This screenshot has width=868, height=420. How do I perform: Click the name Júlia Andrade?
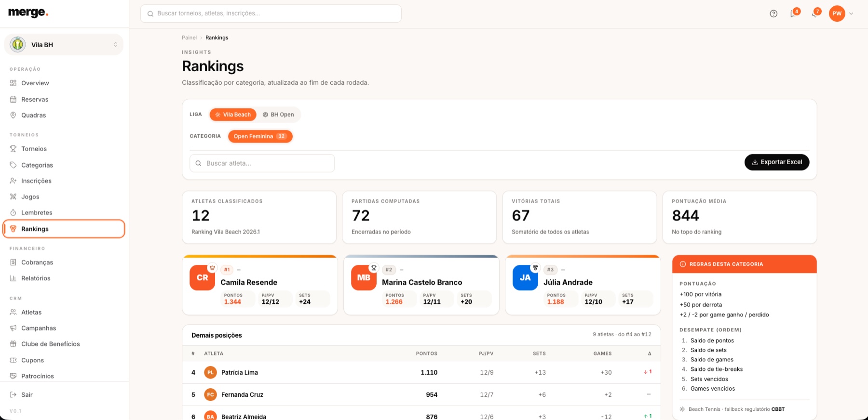point(568,282)
